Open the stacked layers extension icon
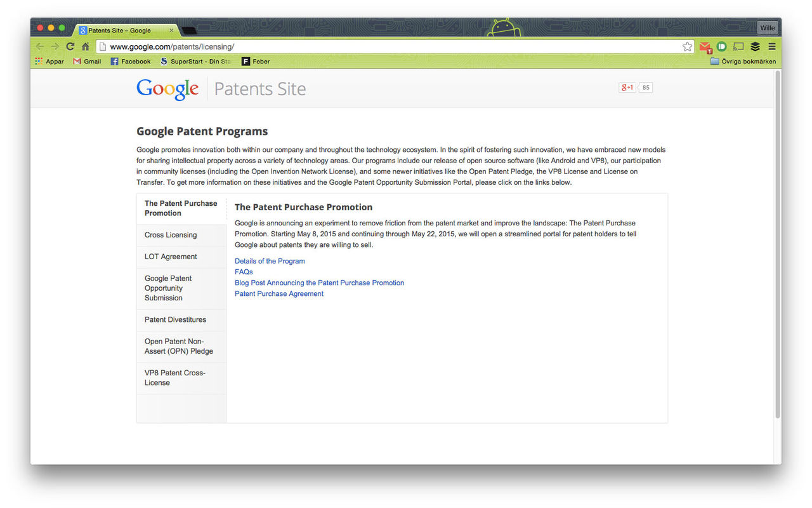 [755, 46]
